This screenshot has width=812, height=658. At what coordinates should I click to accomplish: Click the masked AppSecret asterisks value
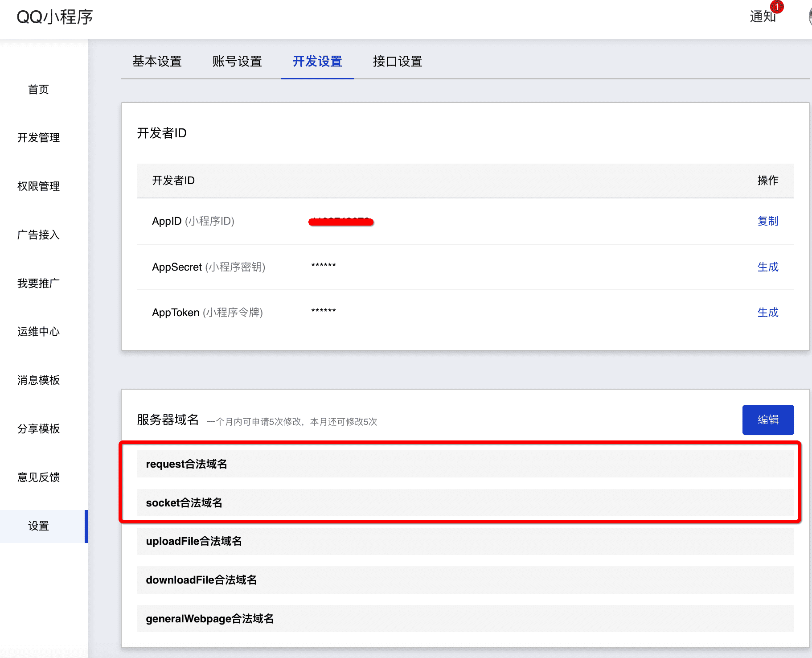pos(324,265)
